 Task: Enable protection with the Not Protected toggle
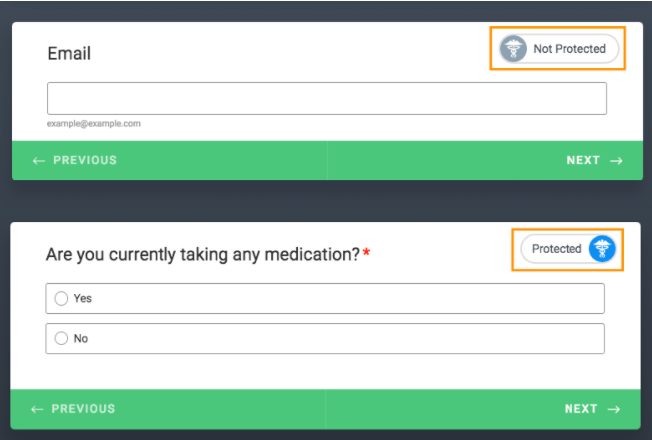tap(558, 48)
